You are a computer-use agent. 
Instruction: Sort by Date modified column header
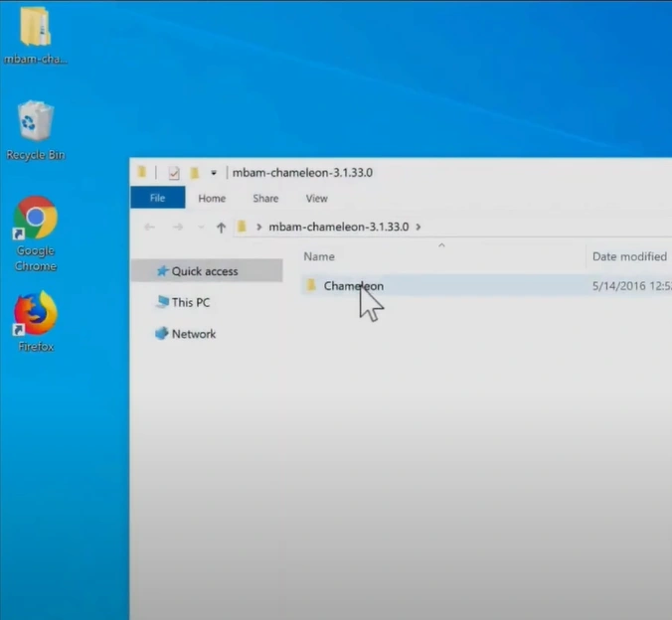click(629, 256)
